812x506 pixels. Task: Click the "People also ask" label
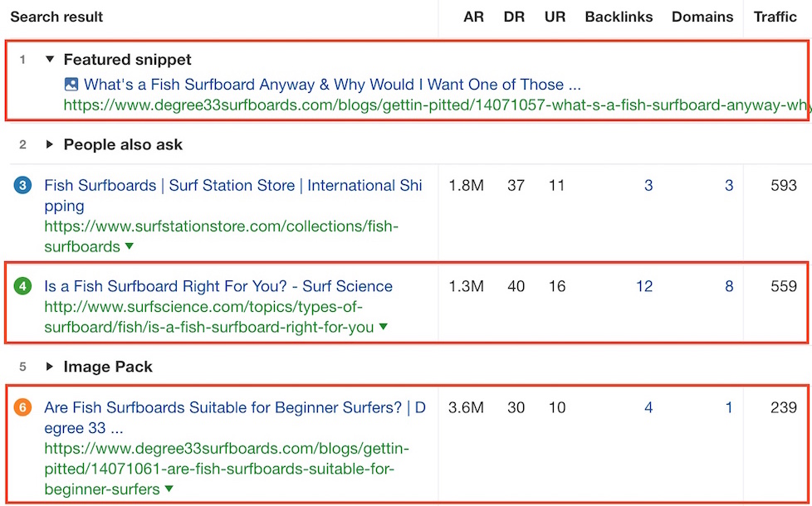[x=123, y=144]
